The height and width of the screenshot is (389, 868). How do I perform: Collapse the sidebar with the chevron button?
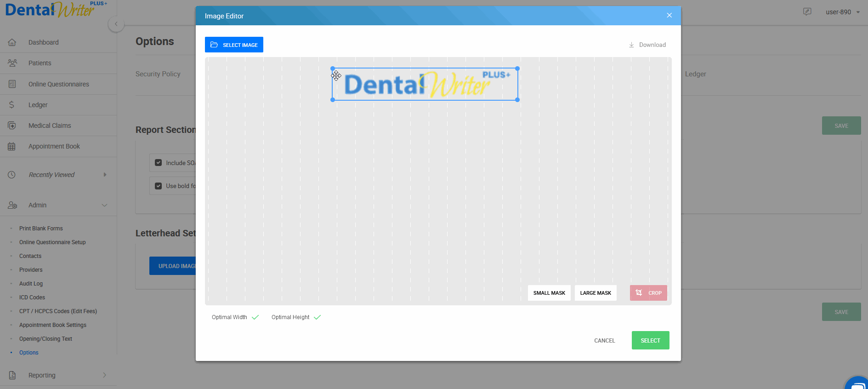coord(116,24)
